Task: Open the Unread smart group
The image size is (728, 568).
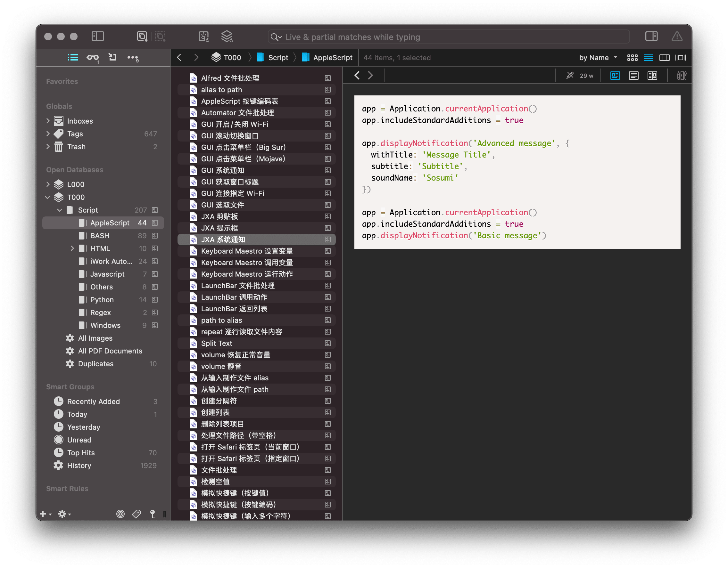Action: 103,440
